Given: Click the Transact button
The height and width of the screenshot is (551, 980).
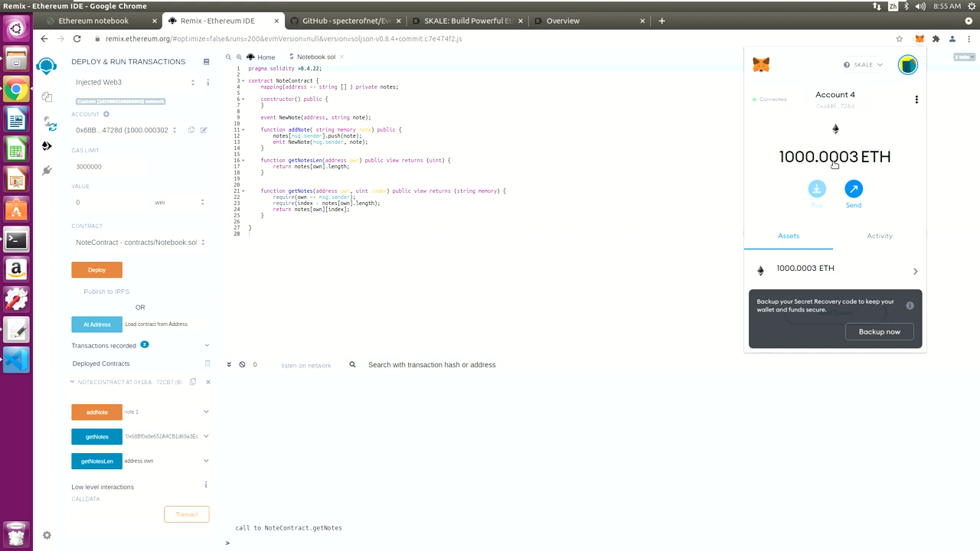Looking at the screenshot, I should 187,514.
